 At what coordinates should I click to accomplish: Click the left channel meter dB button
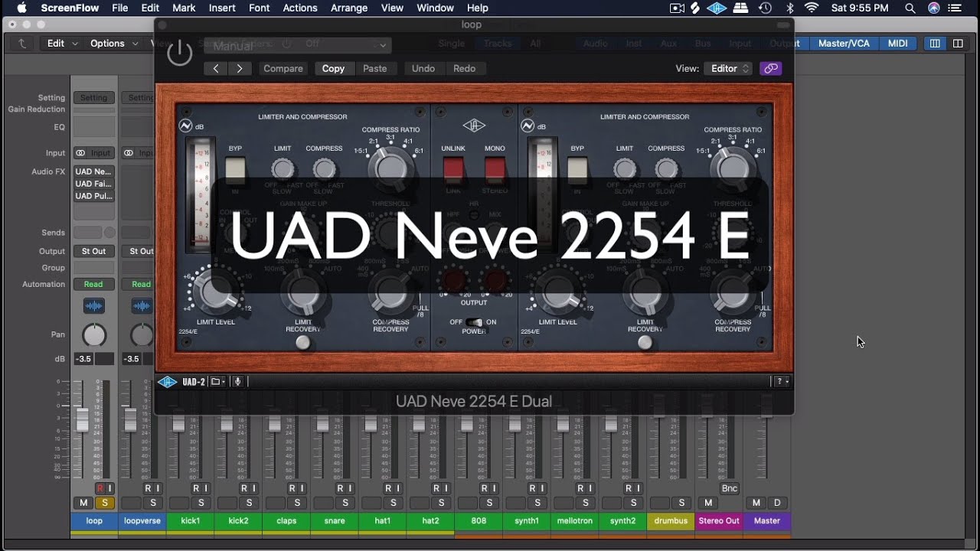[185, 126]
